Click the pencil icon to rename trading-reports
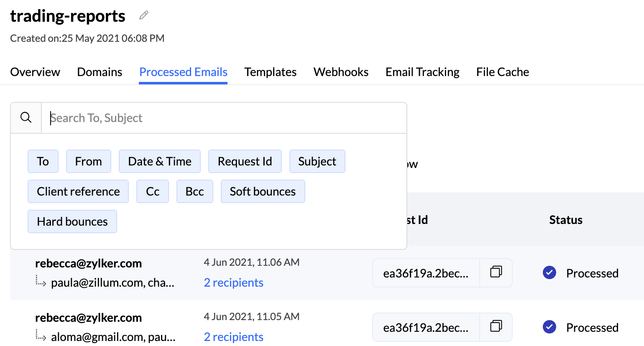Screen dimensions: 644x346 (144, 15)
